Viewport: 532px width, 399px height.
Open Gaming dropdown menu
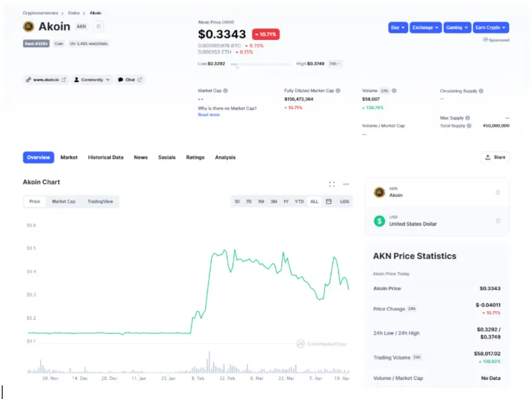(x=457, y=27)
